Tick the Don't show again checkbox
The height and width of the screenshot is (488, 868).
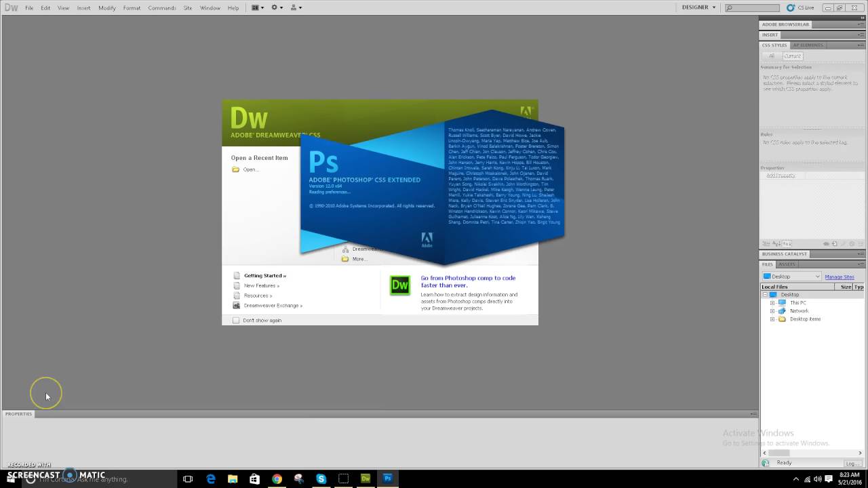(x=236, y=320)
